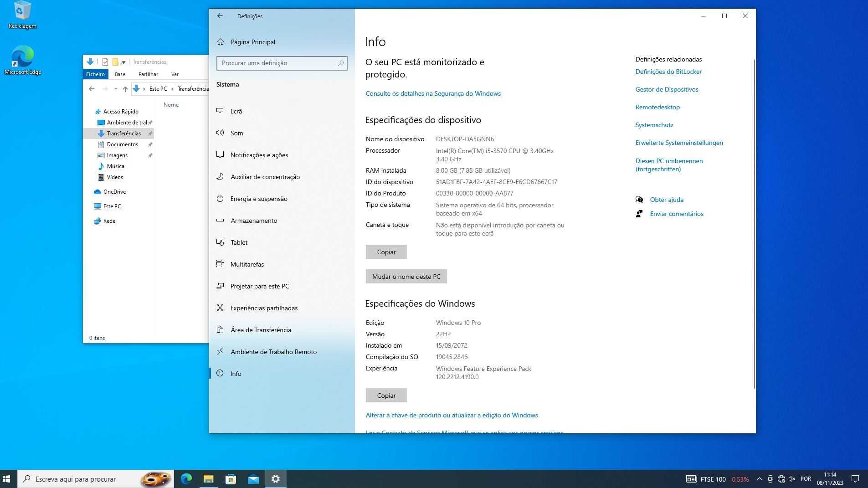
Task: Go up one folder in File Explorer
Action: (x=125, y=89)
